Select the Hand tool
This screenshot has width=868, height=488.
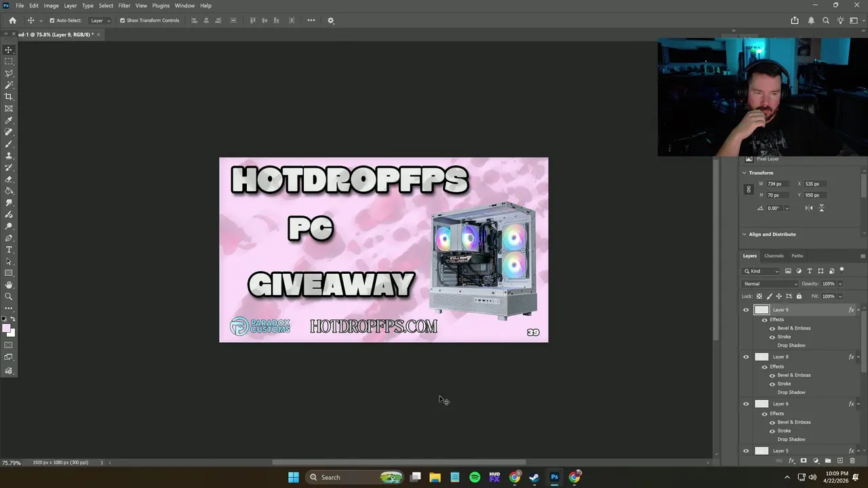[x=9, y=285]
